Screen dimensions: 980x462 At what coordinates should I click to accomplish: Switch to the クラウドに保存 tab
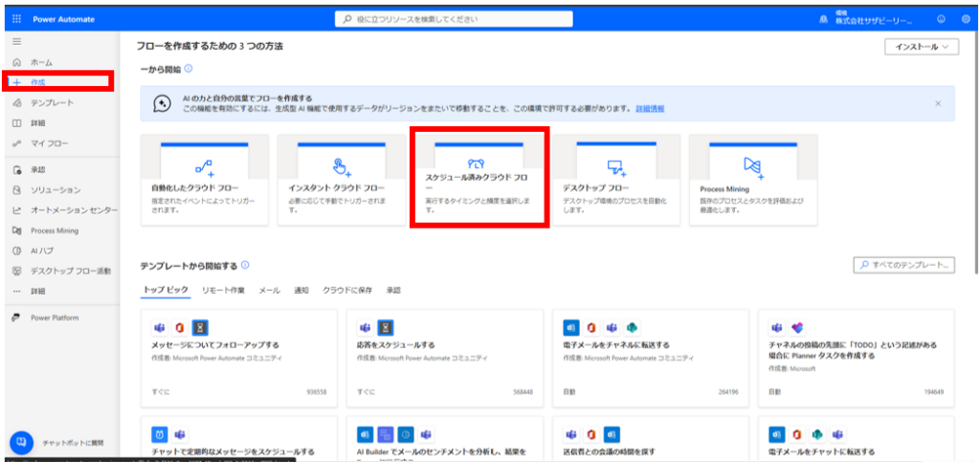click(x=347, y=290)
